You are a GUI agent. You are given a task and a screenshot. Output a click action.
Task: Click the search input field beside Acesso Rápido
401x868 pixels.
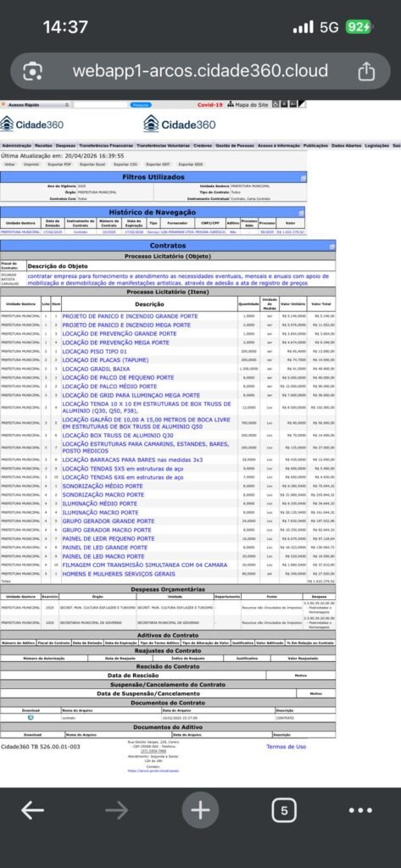pyautogui.click(x=100, y=104)
